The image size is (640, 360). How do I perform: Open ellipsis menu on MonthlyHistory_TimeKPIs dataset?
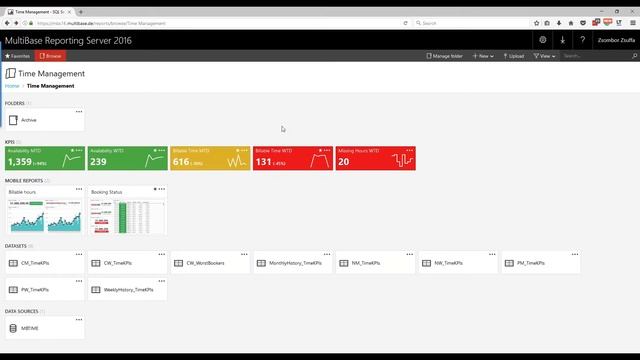pos(327,254)
